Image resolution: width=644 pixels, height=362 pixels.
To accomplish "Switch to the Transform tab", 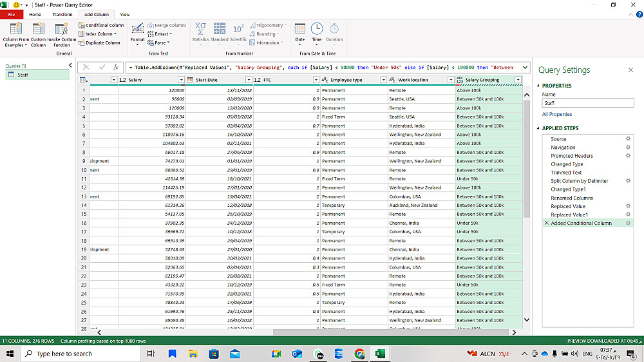I will (x=62, y=14).
